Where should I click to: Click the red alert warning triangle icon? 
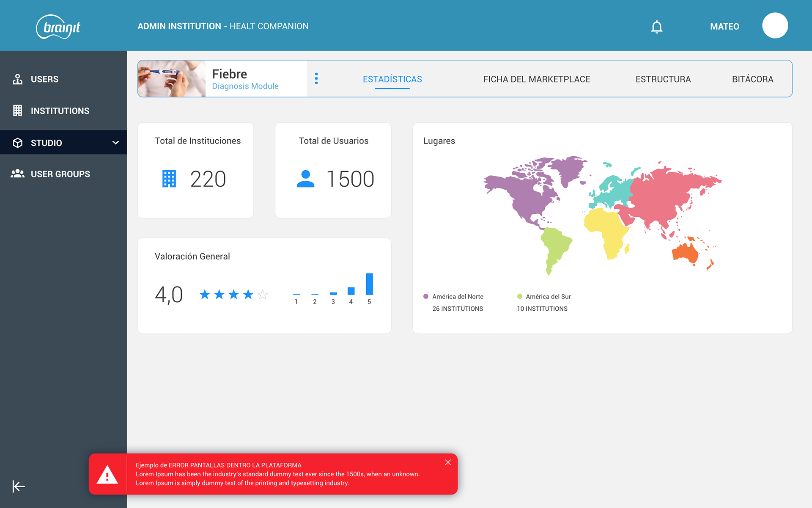coord(107,475)
